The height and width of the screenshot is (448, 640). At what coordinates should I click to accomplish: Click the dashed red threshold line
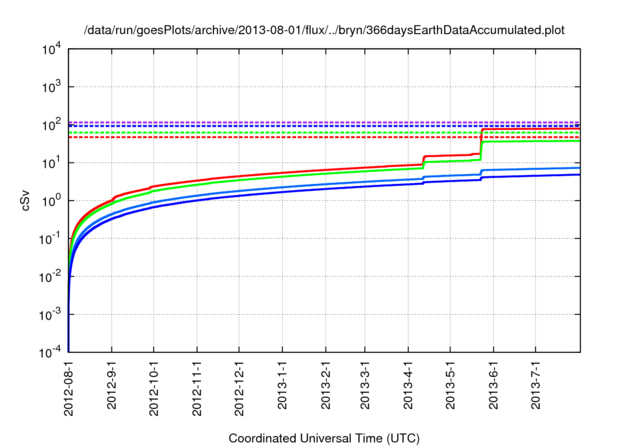[x=324, y=137]
